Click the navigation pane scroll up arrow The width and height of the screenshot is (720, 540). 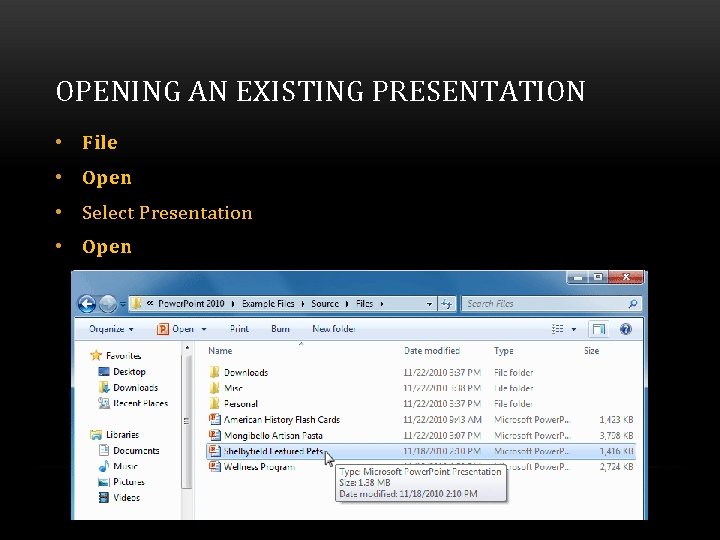tap(187, 349)
